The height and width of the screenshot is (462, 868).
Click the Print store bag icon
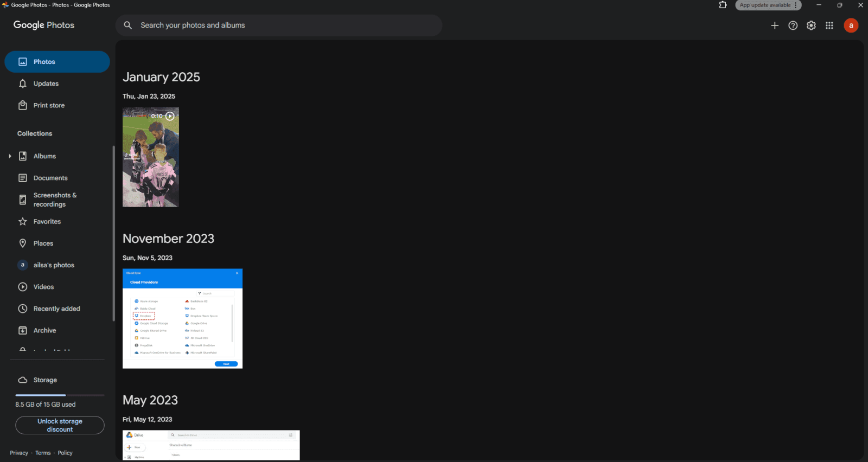point(23,105)
